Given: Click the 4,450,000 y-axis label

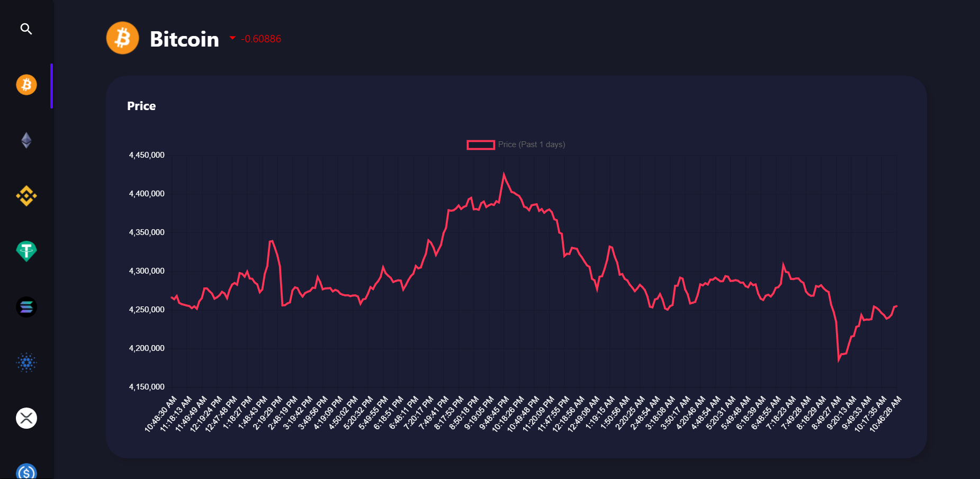Looking at the screenshot, I should 147,155.
